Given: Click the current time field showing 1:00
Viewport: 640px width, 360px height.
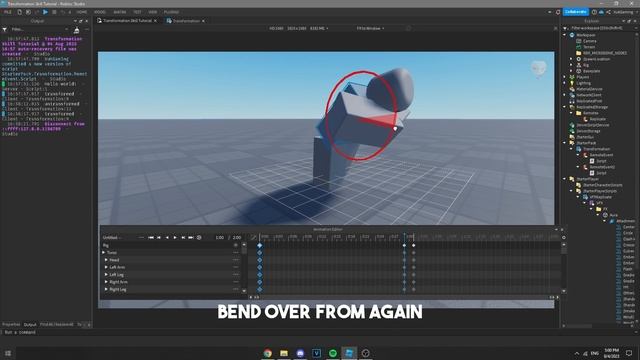Looking at the screenshot, I should (x=220, y=238).
